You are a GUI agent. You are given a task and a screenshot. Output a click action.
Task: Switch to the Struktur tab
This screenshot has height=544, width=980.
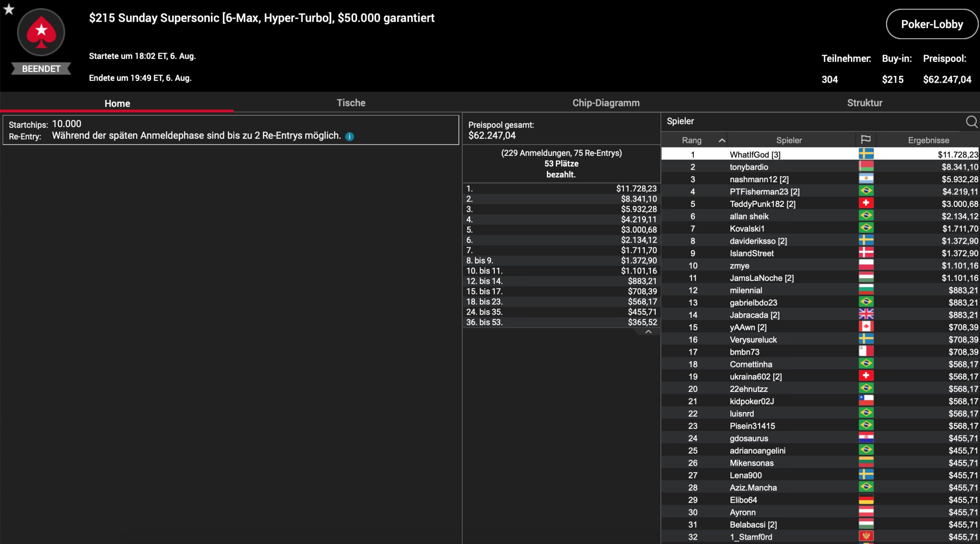(864, 103)
